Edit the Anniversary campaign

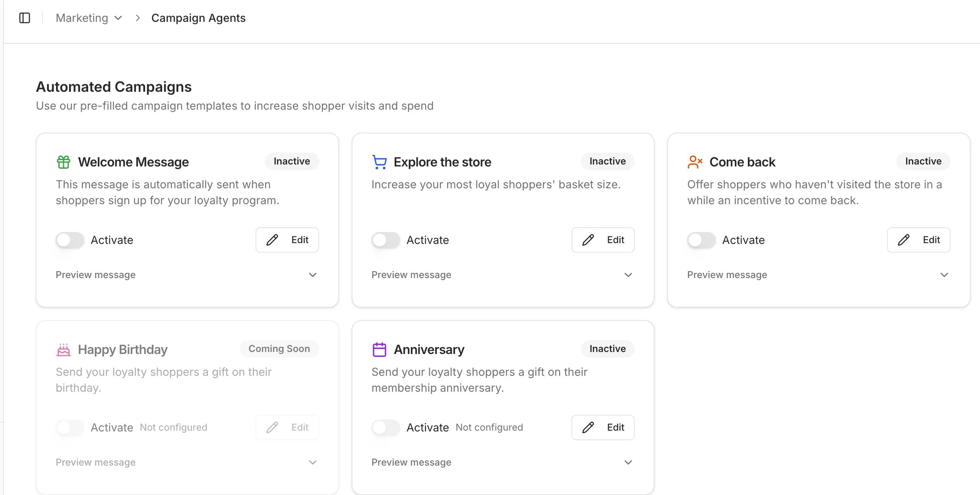[603, 427]
